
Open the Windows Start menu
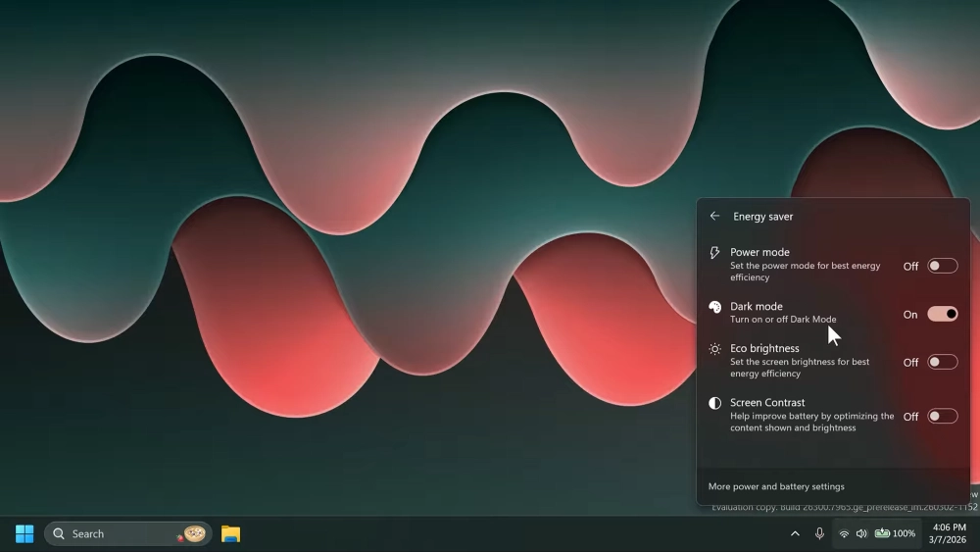tap(24, 533)
